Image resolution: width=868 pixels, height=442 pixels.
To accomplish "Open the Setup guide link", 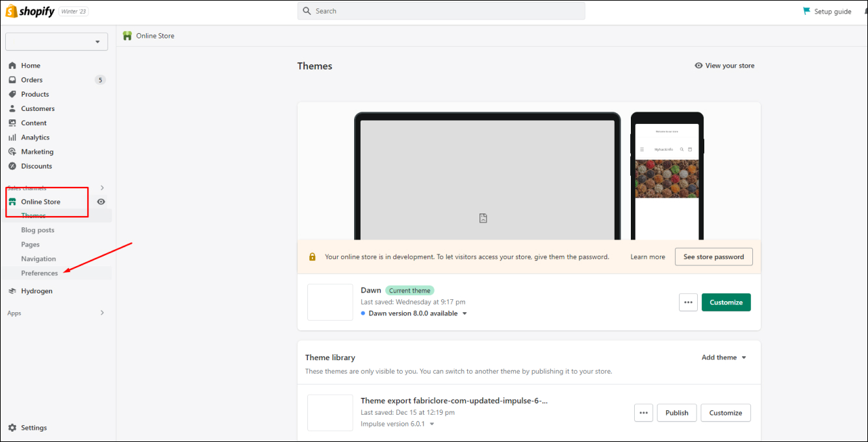I will pos(827,11).
